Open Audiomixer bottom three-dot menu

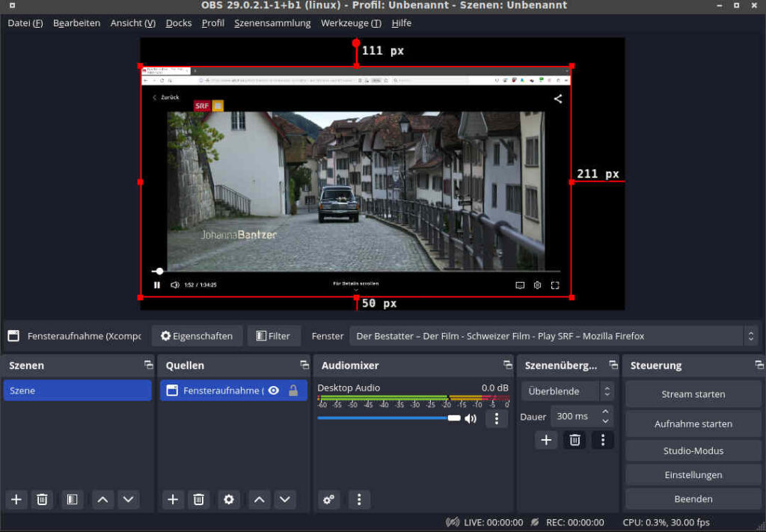(x=359, y=499)
